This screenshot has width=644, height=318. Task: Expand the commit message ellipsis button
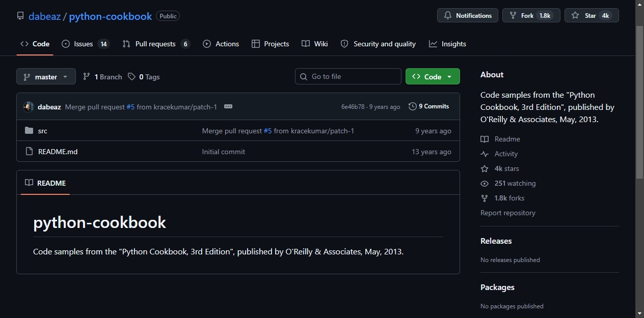(x=228, y=106)
